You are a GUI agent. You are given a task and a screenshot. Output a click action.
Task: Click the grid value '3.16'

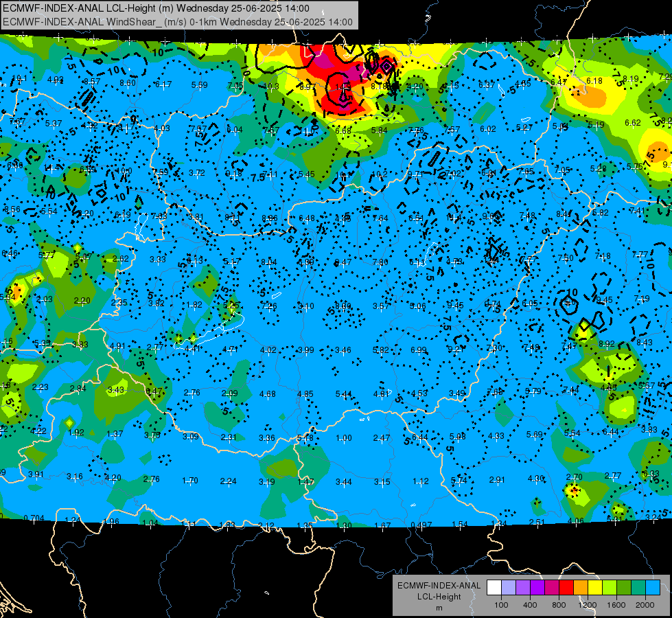pyautogui.click(x=75, y=477)
